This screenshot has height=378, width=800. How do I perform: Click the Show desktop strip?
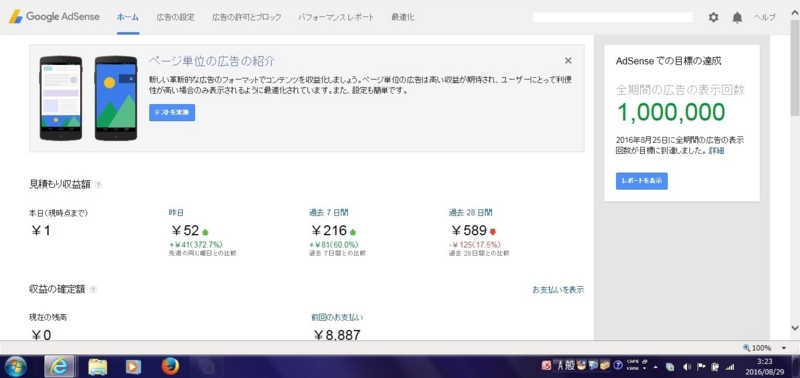coord(795,366)
